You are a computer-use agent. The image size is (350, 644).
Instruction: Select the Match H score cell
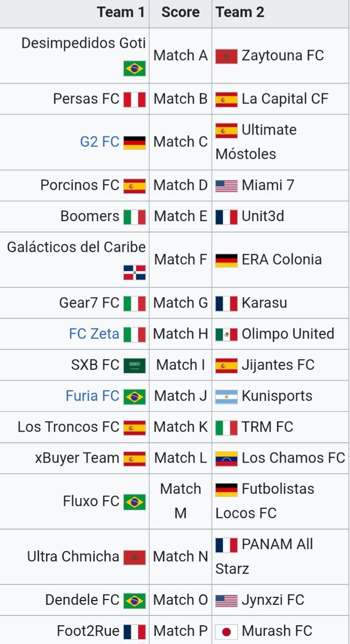(181, 334)
